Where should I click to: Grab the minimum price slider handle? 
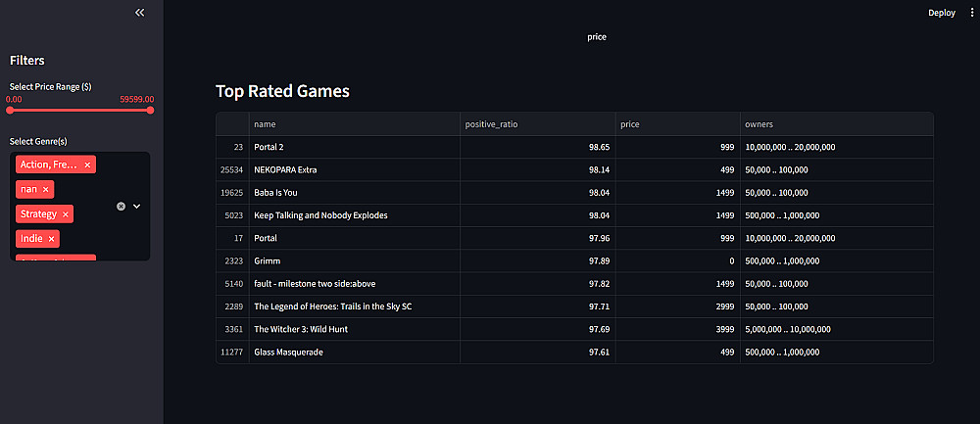point(10,110)
